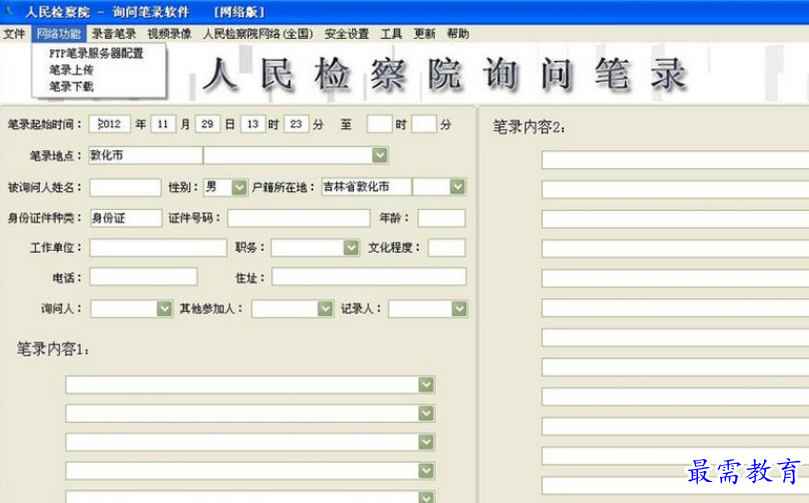Click second text line under 笔录内容2
Image resolution: width=809 pixels, height=503 pixels.
(675, 189)
